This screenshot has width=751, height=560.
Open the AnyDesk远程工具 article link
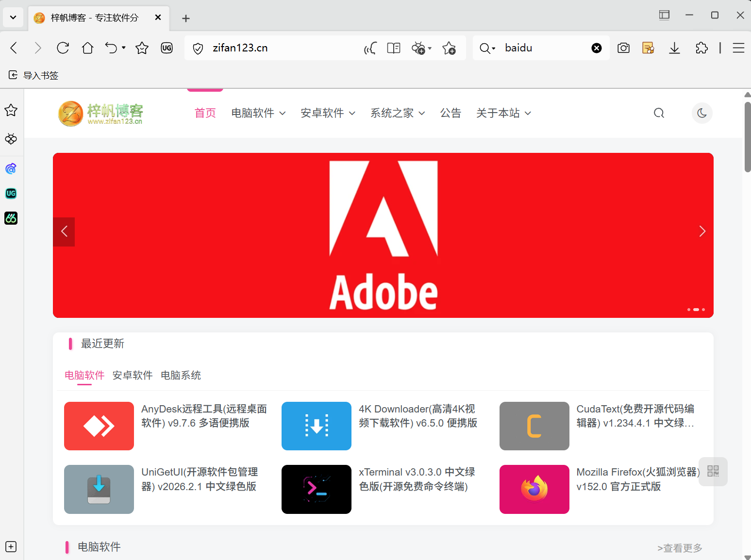[x=204, y=416]
